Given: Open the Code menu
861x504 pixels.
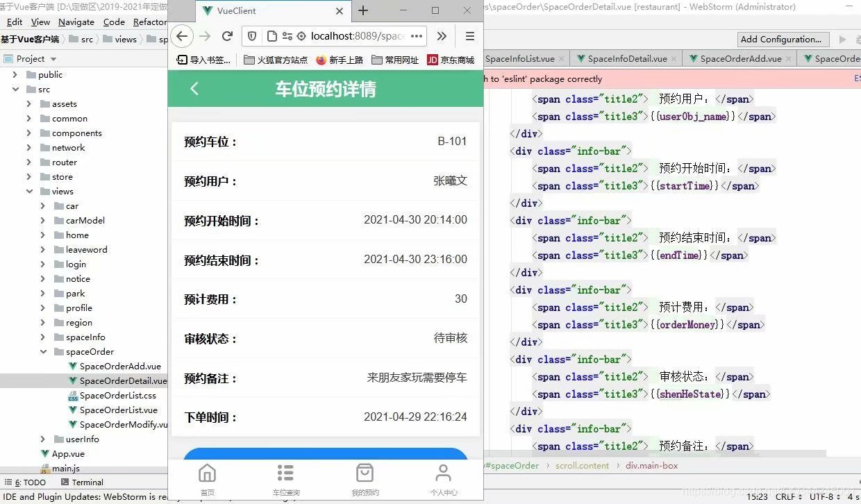Looking at the screenshot, I should (x=114, y=22).
